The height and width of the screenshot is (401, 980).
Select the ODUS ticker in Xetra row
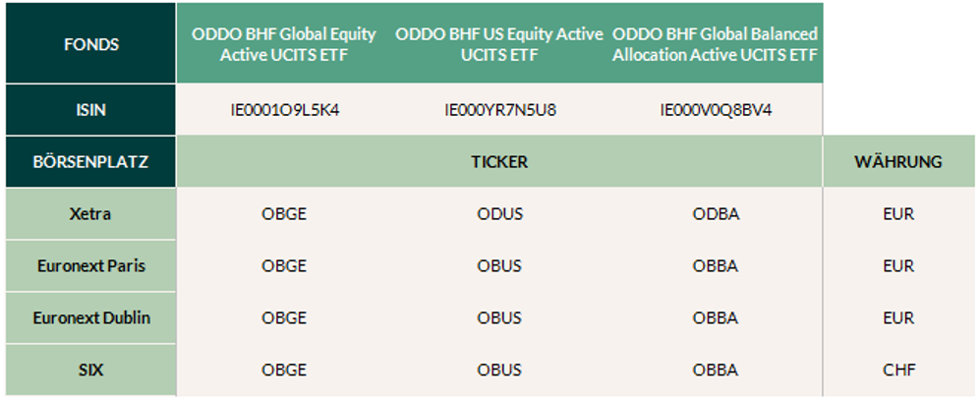[x=499, y=214]
